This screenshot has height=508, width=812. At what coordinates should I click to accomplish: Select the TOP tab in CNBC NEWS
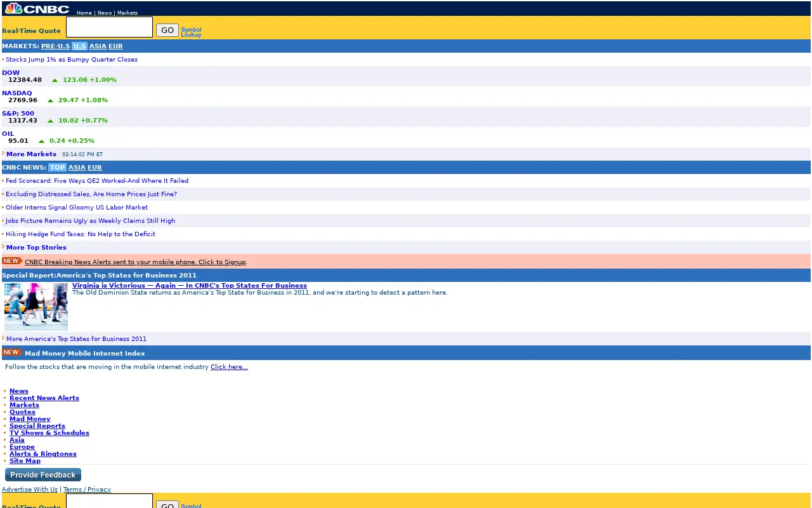(x=57, y=168)
